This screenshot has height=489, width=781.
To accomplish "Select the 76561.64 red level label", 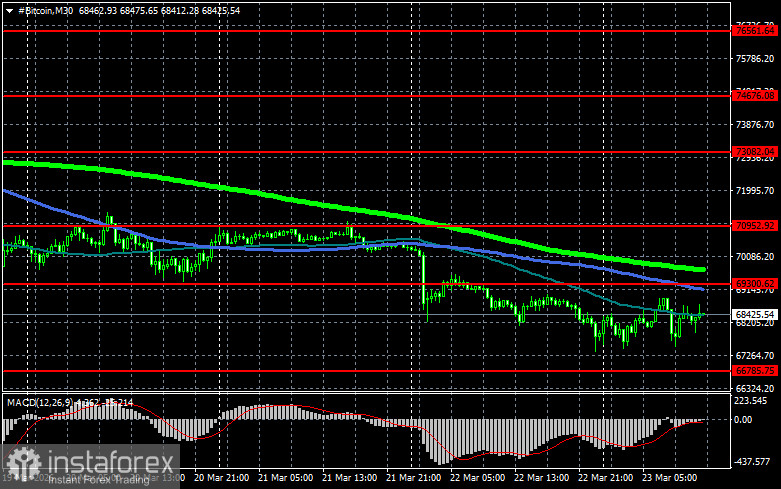I will tap(755, 31).
